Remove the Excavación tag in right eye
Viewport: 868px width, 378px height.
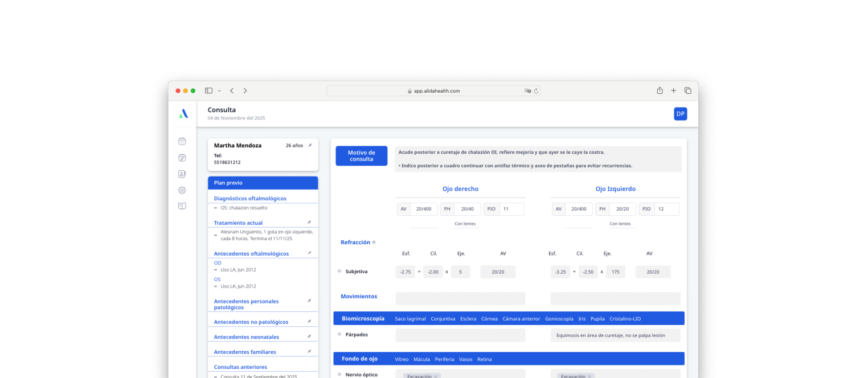click(x=436, y=376)
